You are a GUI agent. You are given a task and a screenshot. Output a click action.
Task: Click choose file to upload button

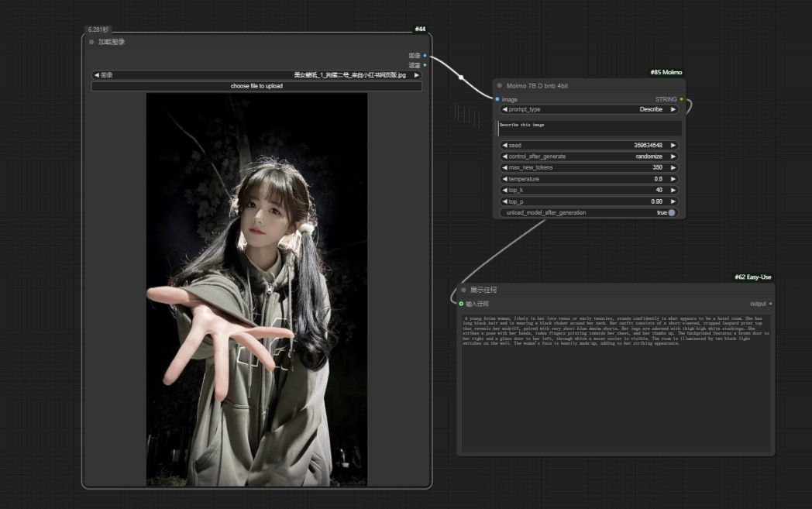256,86
